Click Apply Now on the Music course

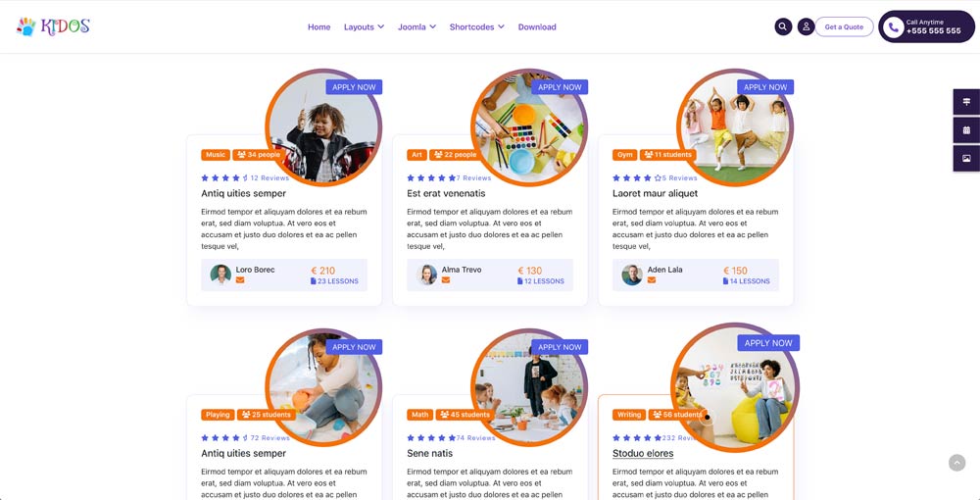click(354, 87)
